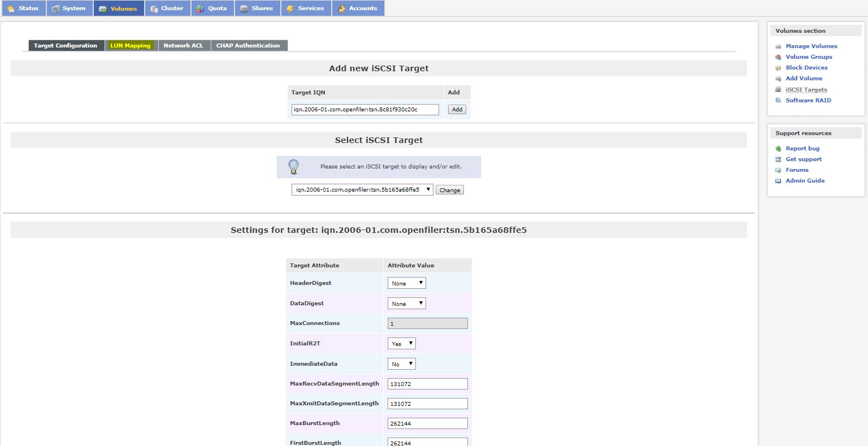Click the Report bug icon
Screen dimensions: 868x446
pyautogui.click(x=778, y=149)
